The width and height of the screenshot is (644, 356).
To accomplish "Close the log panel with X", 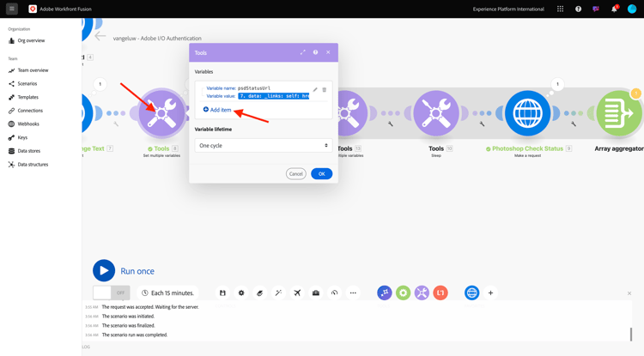I will coord(629,293).
